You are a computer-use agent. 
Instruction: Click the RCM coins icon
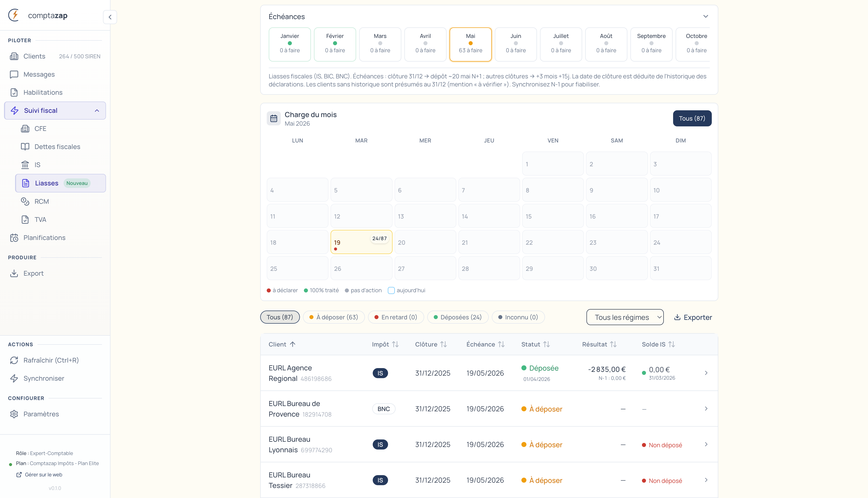[x=25, y=202]
